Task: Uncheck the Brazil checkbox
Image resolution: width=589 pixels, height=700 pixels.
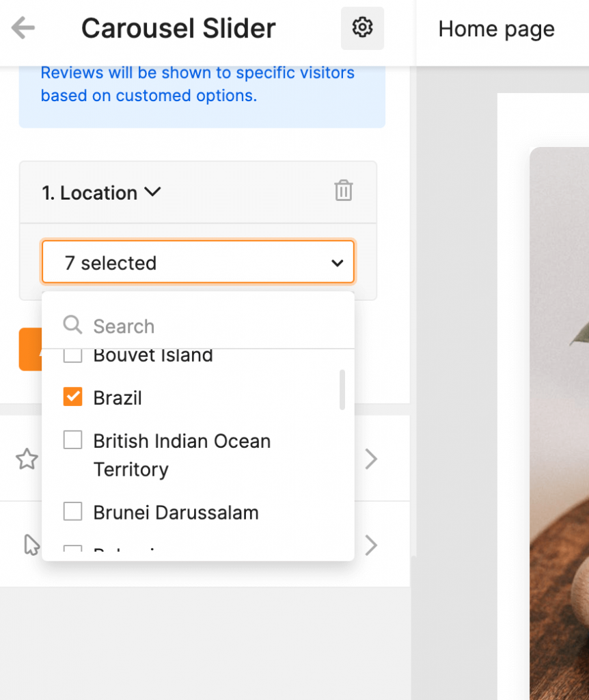Action: click(x=72, y=396)
